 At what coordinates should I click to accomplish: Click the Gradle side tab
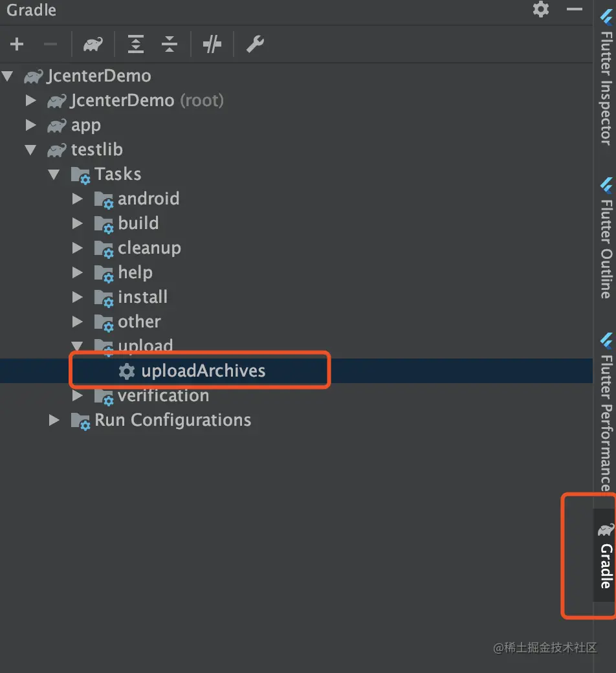coord(606,557)
